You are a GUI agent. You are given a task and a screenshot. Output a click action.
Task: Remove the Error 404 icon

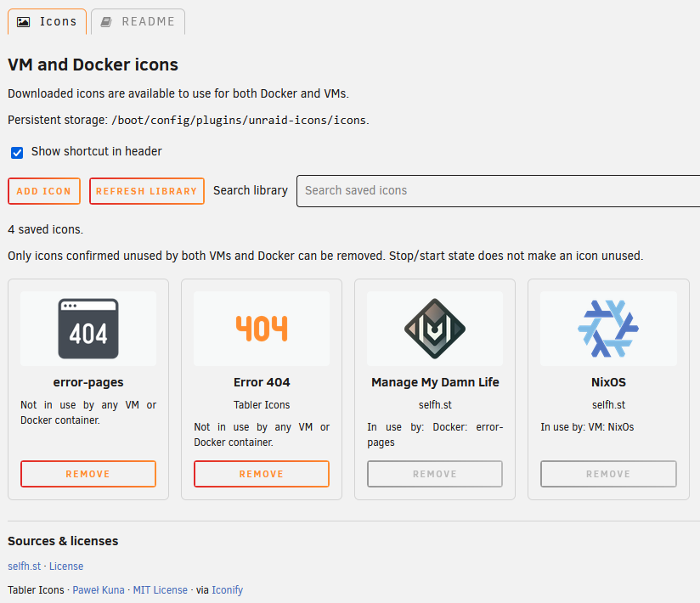click(x=262, y=474)
